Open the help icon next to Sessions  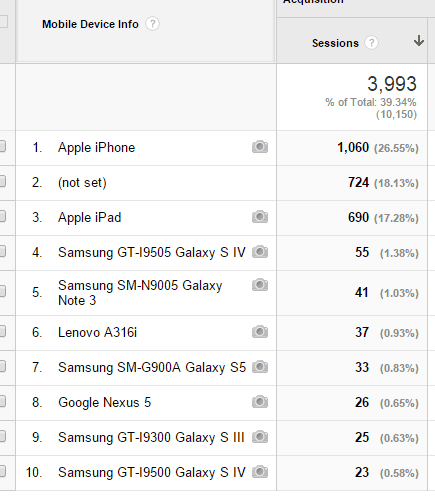(x=371, y=43)
